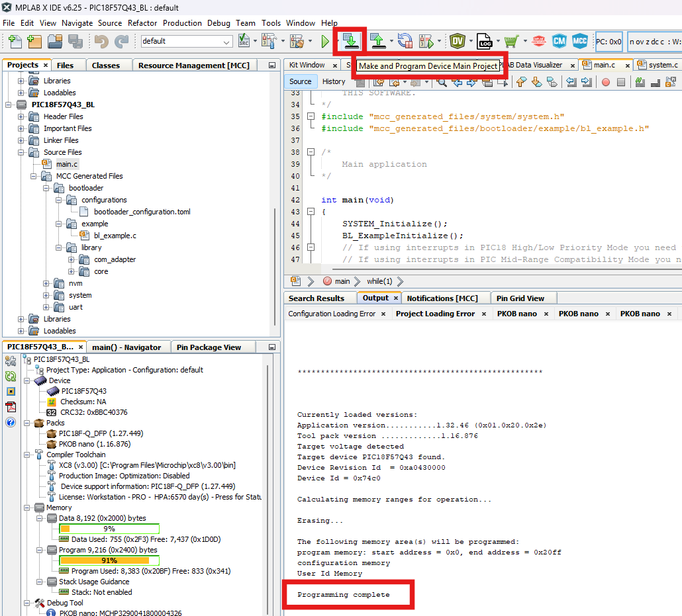Viewport: 682px width, 616px height.
Task: Toggle the Source view button in editor
Action: (x=300, y=82)
